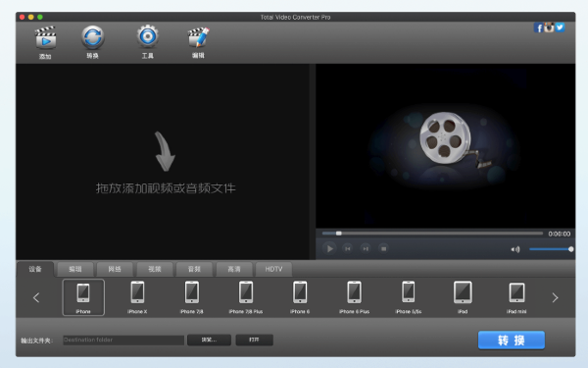
Task: Select the iPad device preset
Action: click(463, 297)
